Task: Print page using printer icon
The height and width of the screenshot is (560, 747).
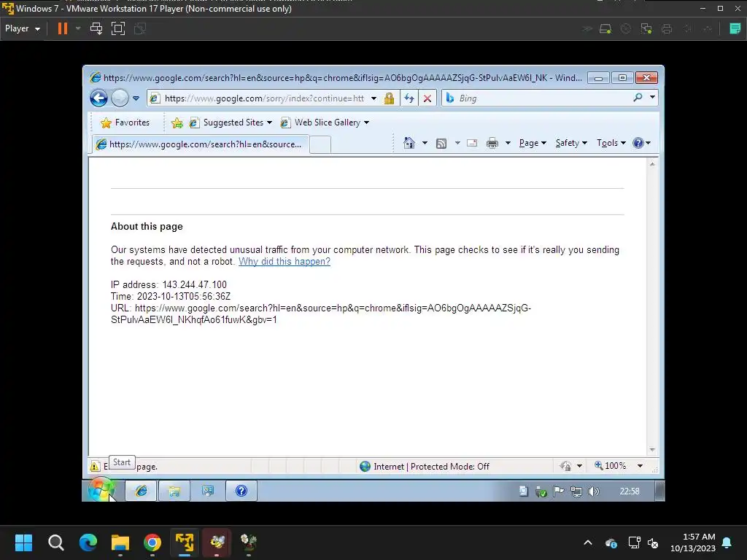Action: [492, 144]
